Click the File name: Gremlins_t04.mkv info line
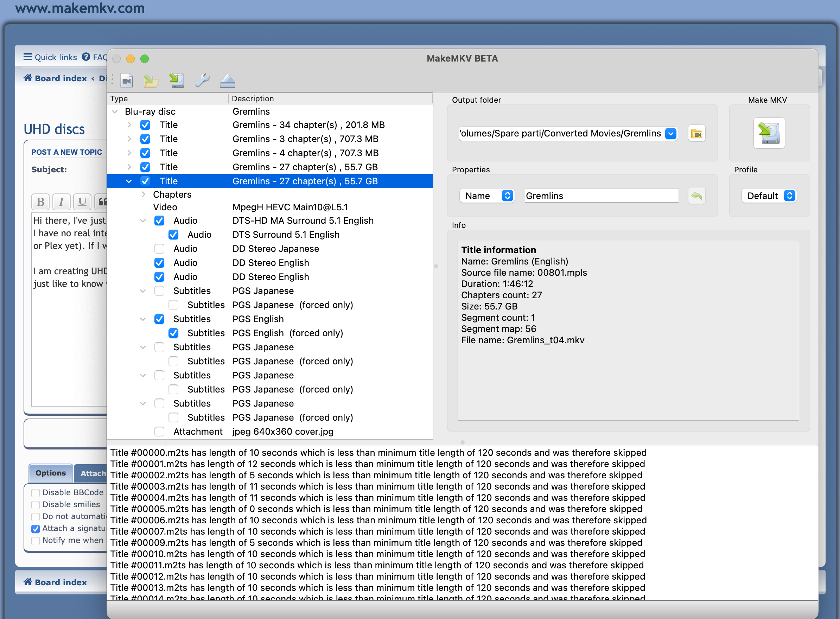The height and width of the screenshot is (619, 840). click(523, 340)
